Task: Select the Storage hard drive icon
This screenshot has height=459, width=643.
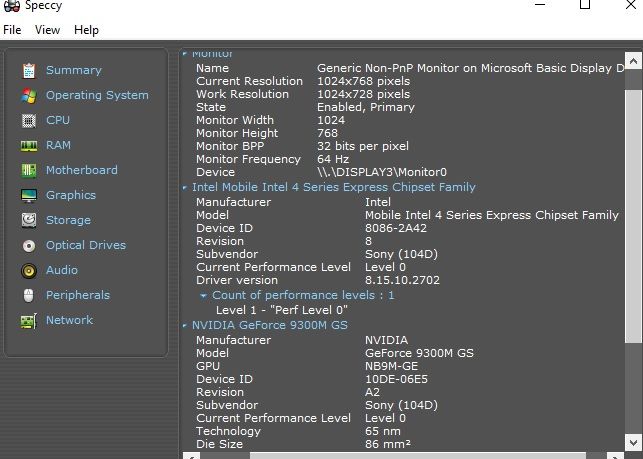Action: pos(28,220)
